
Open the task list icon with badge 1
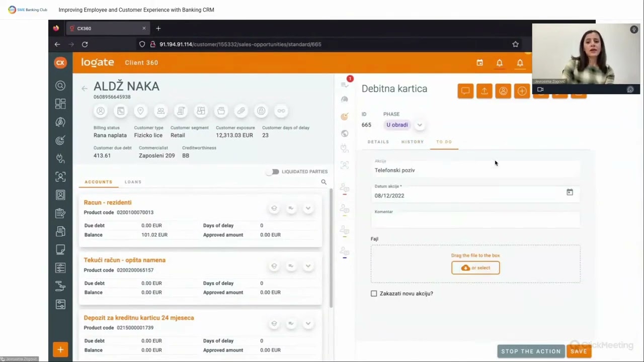pos(345,84)
